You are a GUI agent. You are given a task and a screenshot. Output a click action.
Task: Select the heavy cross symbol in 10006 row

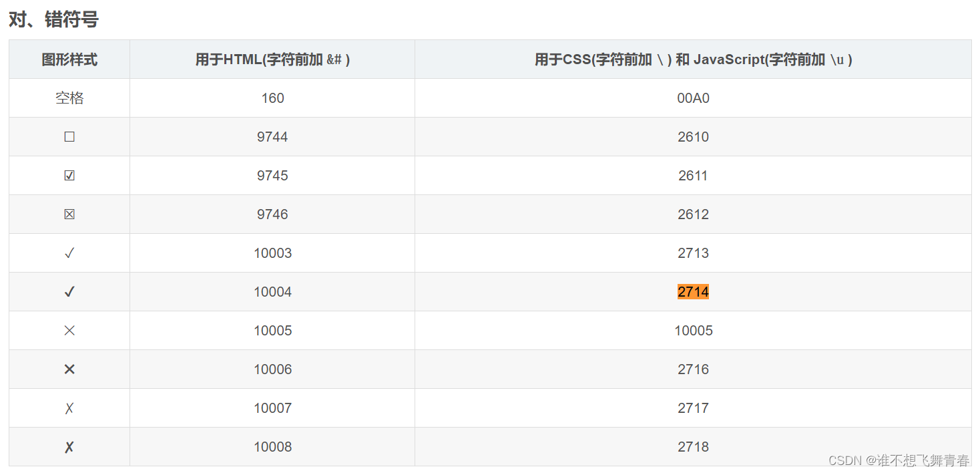tap(69, 369)
